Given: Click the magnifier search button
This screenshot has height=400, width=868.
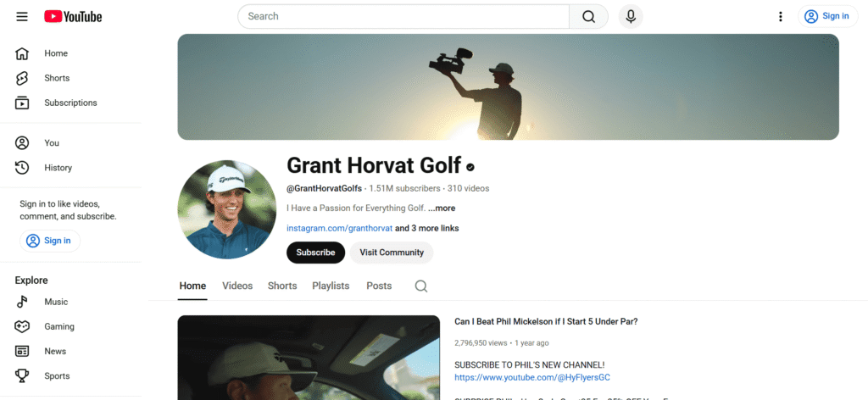Looking at the screenshot, I should pyautogui.click(x=588, y=17).
